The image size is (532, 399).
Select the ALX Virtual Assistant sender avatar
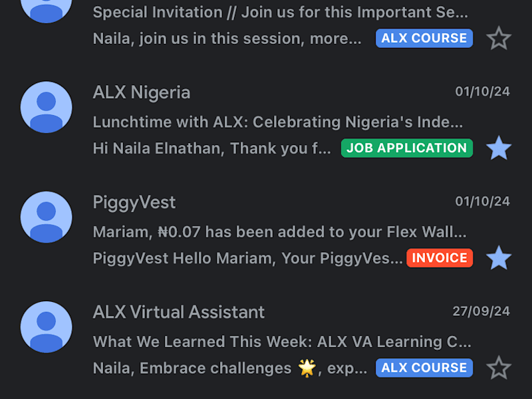(x=46, y=327)
